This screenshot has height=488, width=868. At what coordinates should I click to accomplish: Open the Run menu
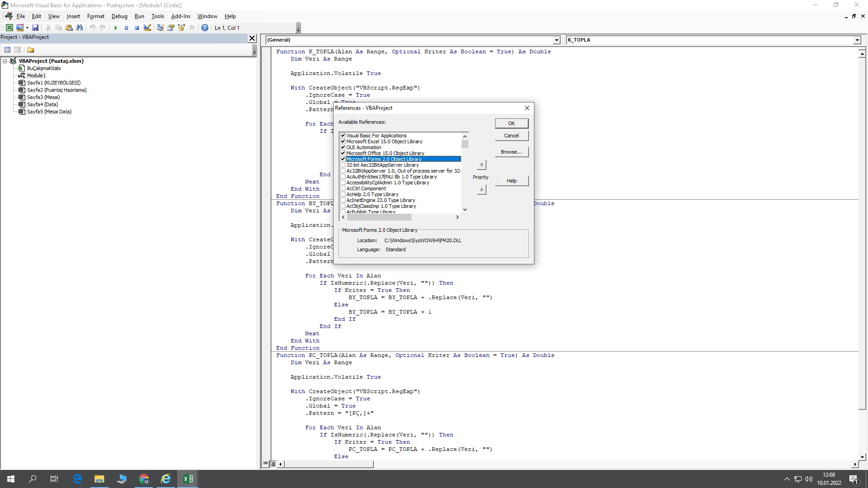(139, 16)
